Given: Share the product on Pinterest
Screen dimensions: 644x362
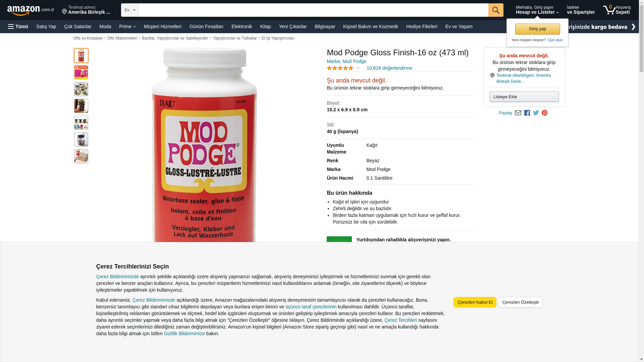Looking at the screenshot, I should [544, 113].
